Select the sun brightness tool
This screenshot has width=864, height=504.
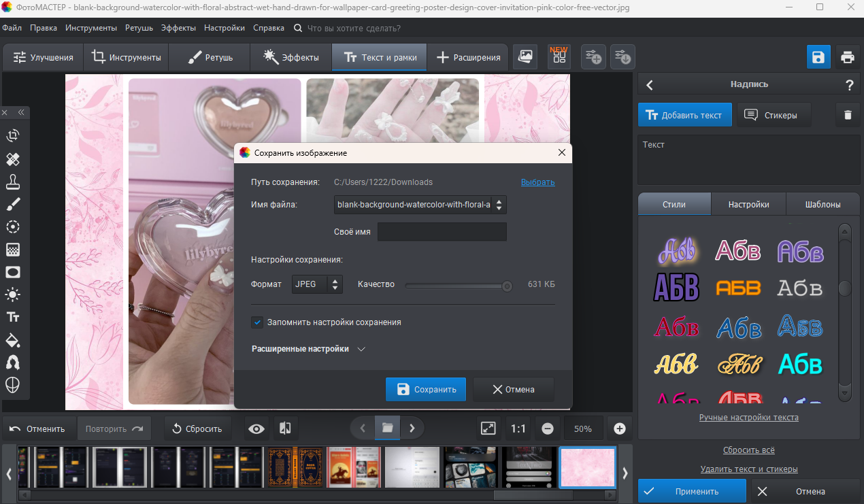13,295
